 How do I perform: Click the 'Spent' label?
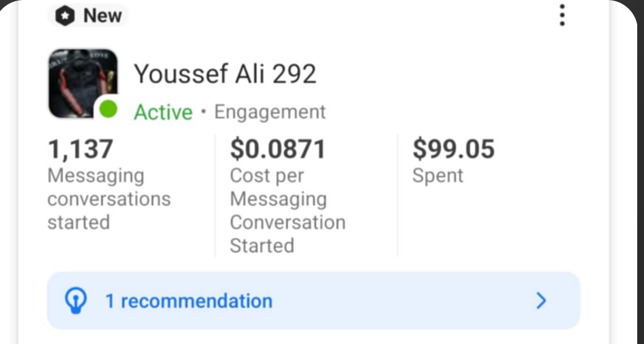point(437,176)
